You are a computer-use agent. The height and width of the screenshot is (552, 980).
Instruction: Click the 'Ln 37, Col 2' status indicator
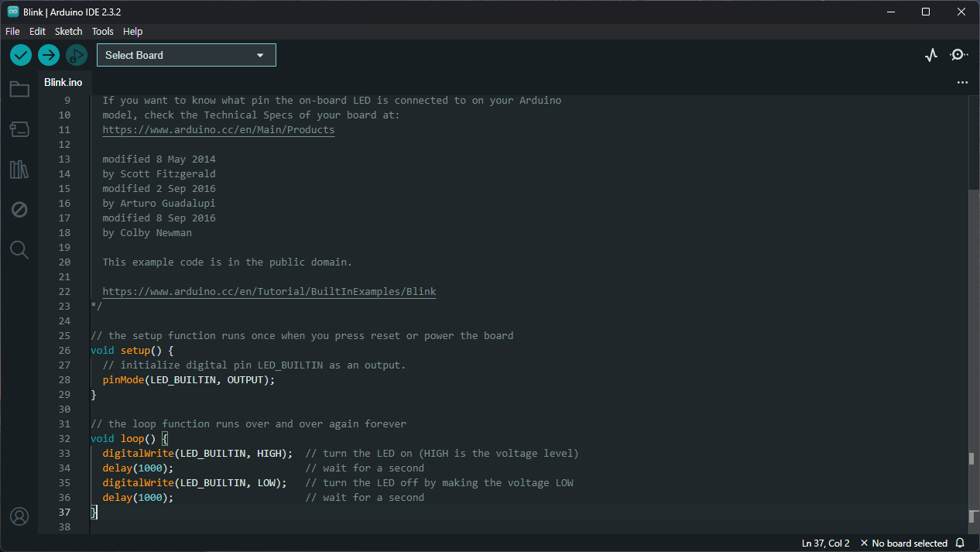(826, 543)
